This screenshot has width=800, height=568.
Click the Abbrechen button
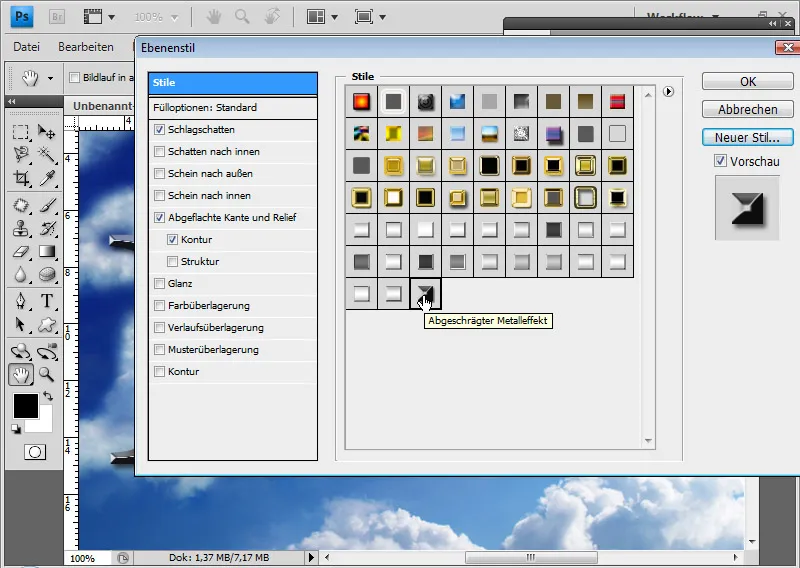[747, 109]
